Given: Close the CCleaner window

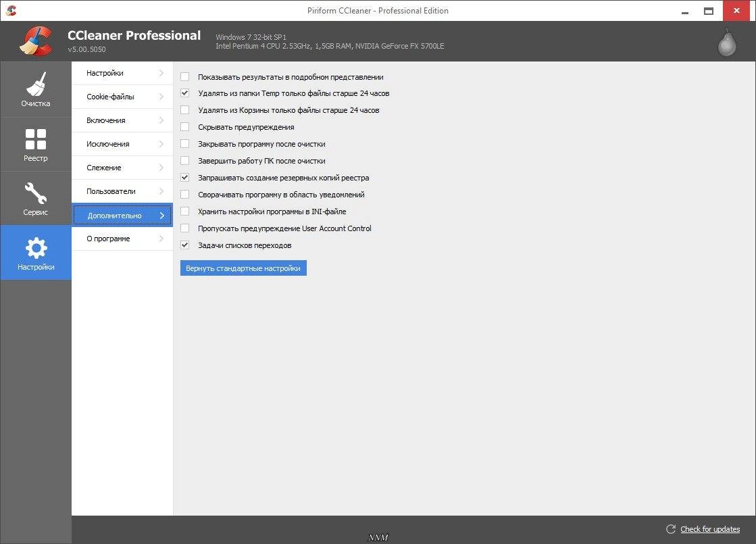Looking at the screenshot, I should 736,11.
